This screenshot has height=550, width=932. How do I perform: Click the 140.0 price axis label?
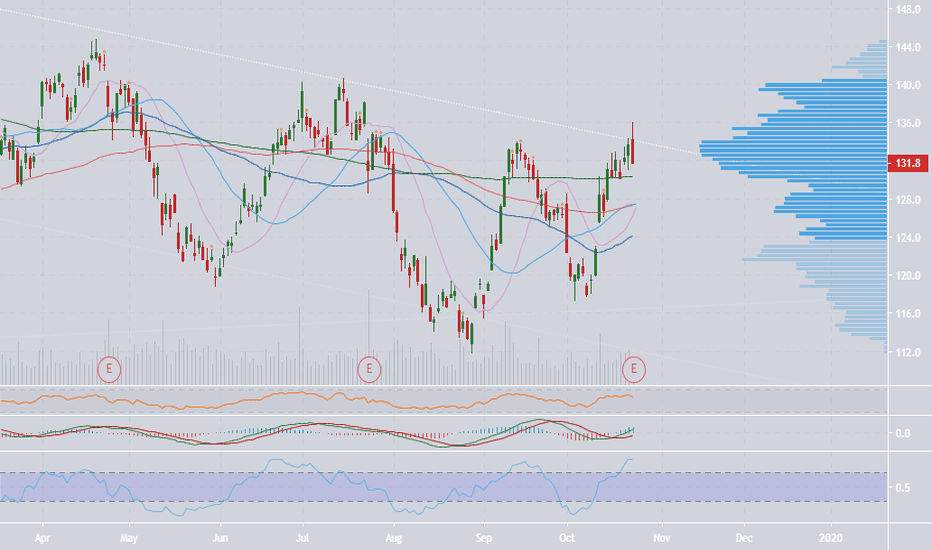[908, 85]
